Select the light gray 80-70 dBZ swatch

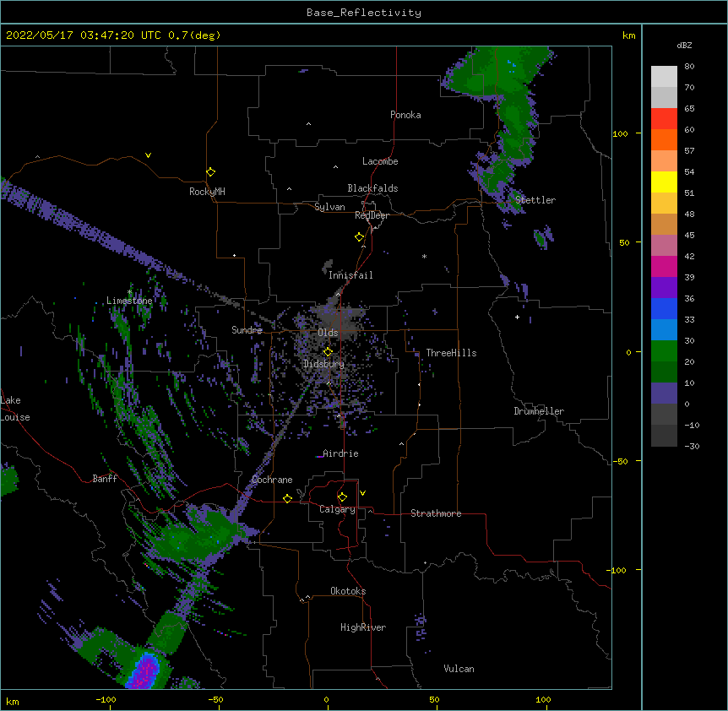[664, 77]
